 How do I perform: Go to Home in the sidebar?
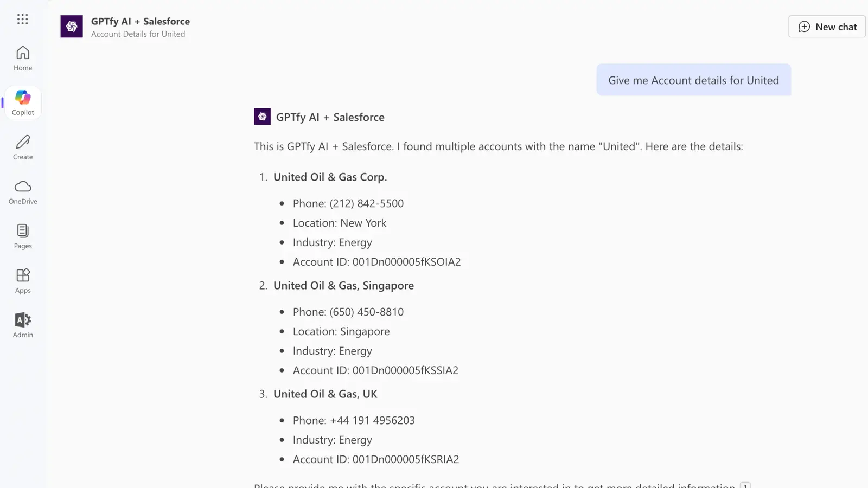click(23, 59)
